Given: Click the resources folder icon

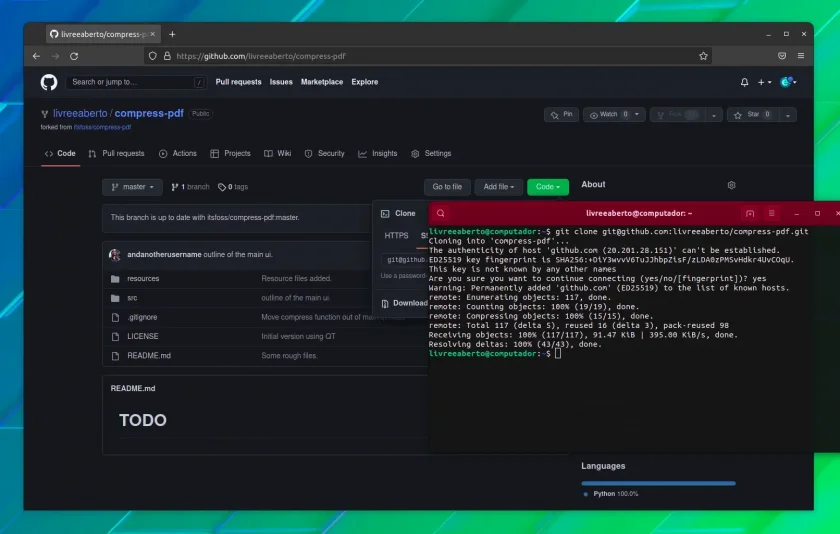Looking at the screenshot, I should [115, 279].
